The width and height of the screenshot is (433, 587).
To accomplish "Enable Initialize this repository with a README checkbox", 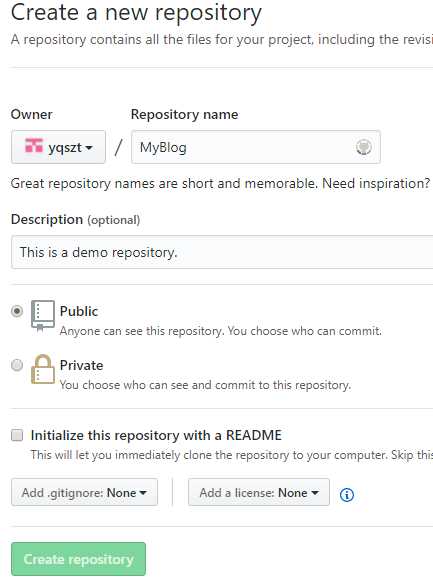I will [x=17, y=435].
